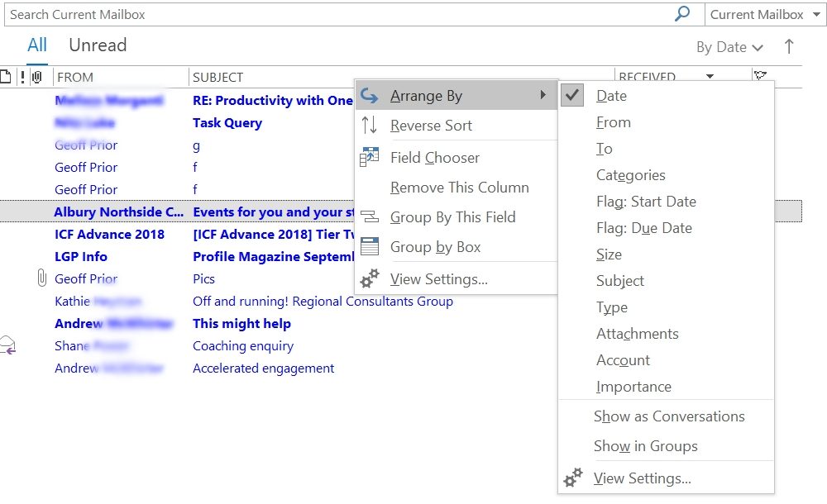Viewport: 827px width, 504px height.
Task: Click the search magnifier icon
Action: [x=682, y=14]
